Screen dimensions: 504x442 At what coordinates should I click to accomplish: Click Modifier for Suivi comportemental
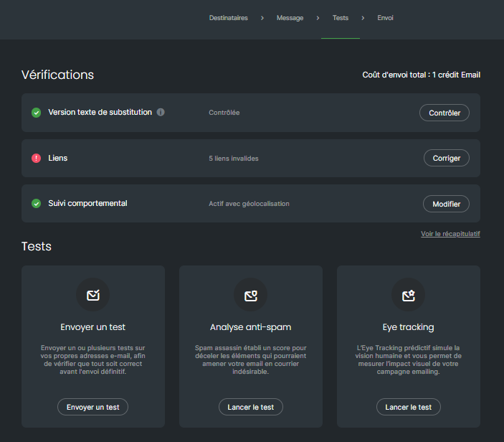click(446, 204)
